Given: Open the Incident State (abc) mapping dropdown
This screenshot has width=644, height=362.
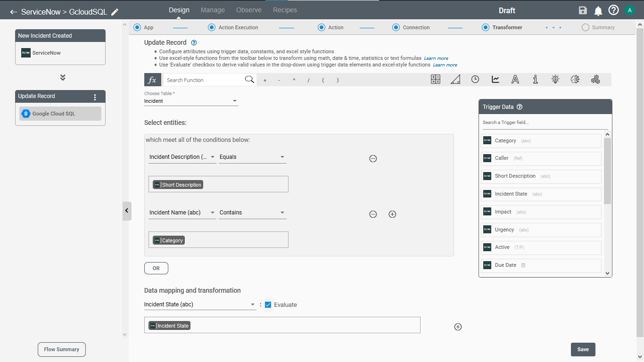Looking at the screenshot, I should (x=200, y=304).
